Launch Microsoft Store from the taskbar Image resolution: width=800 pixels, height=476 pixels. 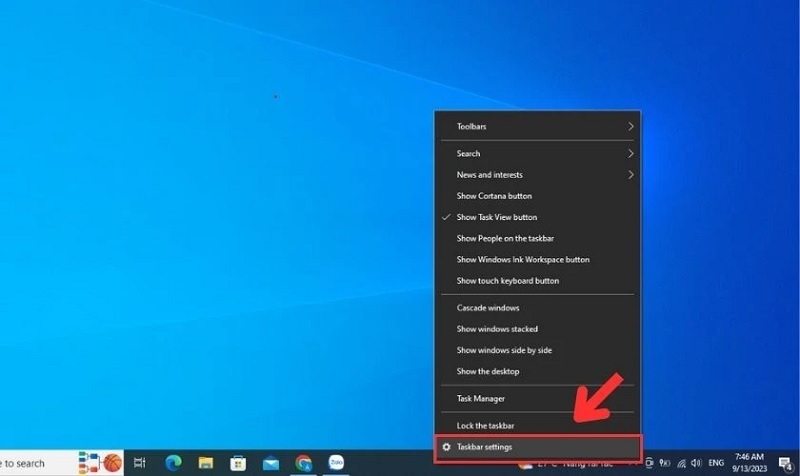click(238, 463)
